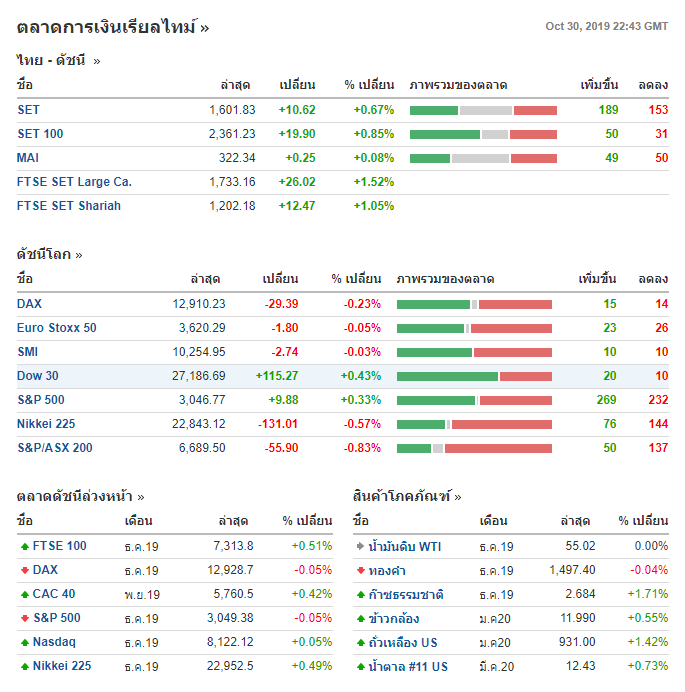Click the red down arrow beside DAX futures
The image size is (685, 692).
24,570
